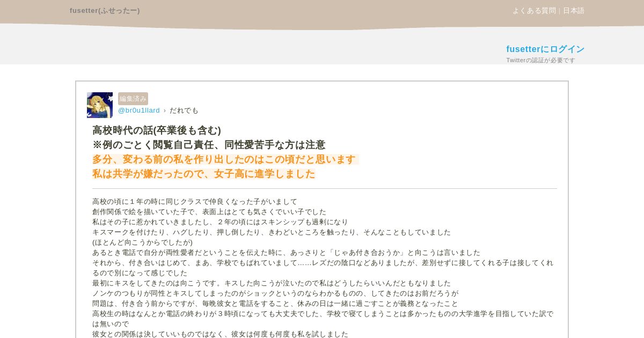Image resolution: width=644 pixels, height=338 pixels.
Task: Click the line starting 最初にキスをしてきたのは
Action: (x=272, y=283)
